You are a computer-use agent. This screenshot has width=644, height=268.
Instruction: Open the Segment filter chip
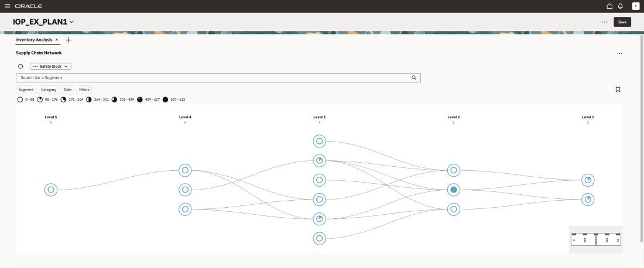click(26, 90)
